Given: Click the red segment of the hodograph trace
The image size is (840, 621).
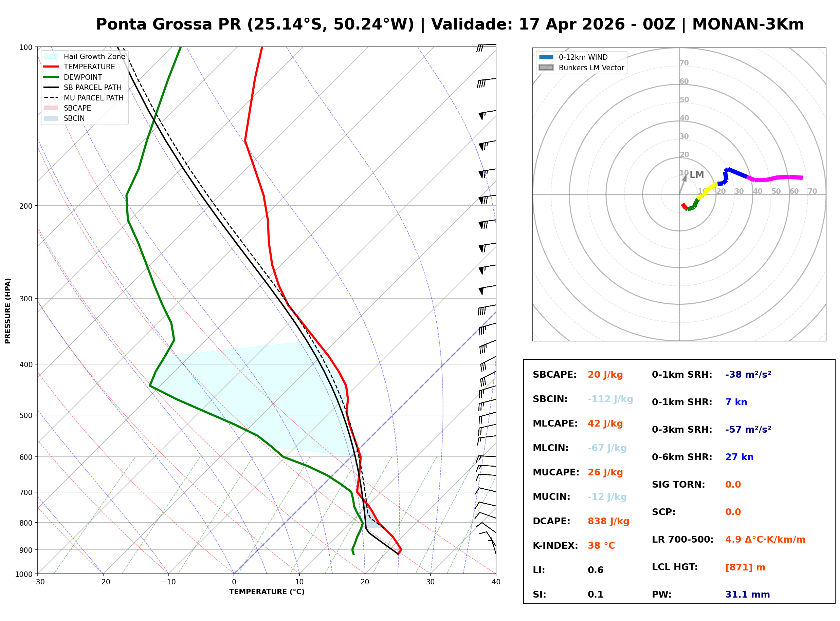Looking at the screenshot, I should click(684, 206).
